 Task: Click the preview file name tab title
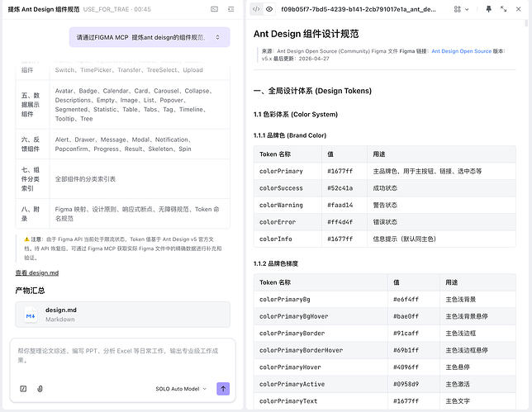coord(359,9)
